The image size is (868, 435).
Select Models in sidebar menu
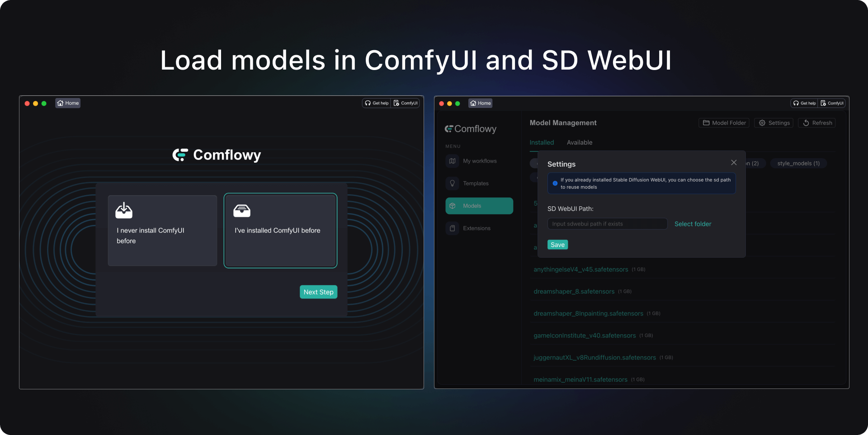pyautogui.click(x=479, y=206)
